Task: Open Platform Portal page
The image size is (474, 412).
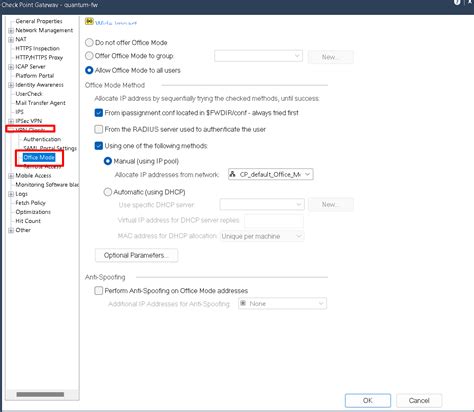Action: click(x=35, y=75)
